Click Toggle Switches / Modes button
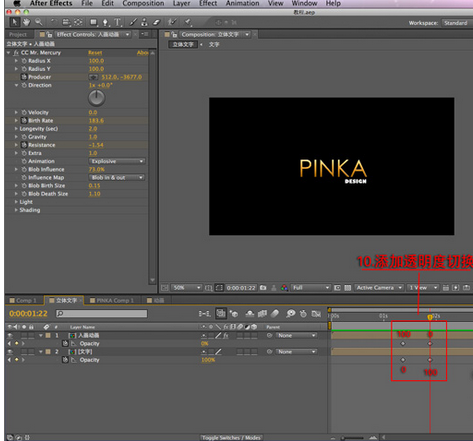The image size is (473, 441). (x=231, y=438)
